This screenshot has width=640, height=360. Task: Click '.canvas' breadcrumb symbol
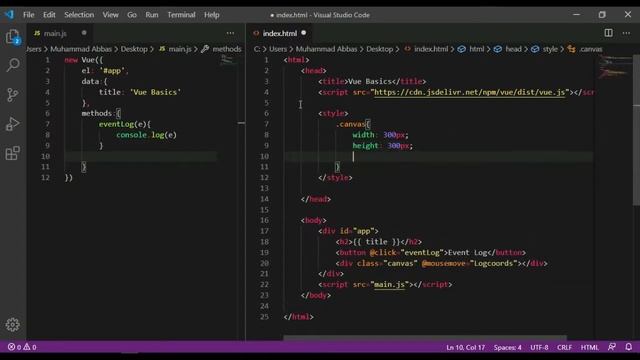(590, 49)
